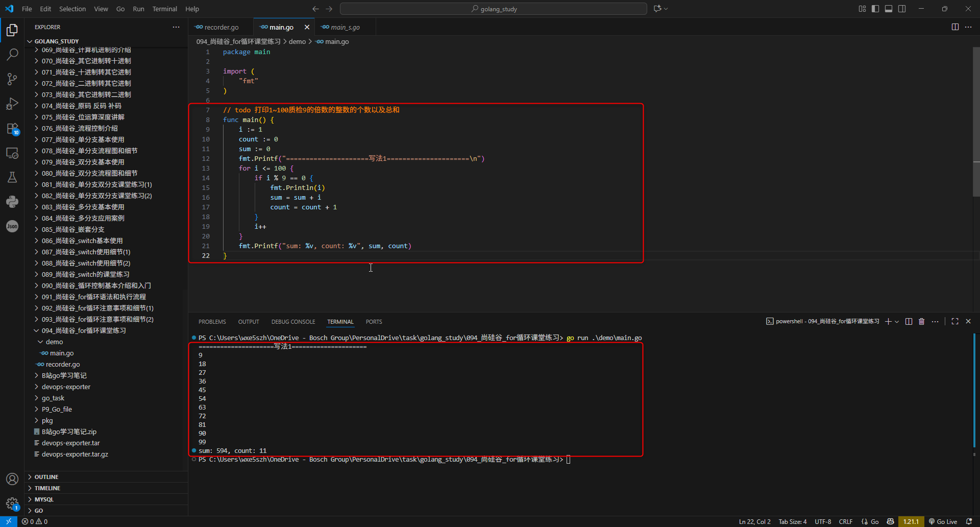The height and width of the screenshot is (527, 980).
Task: Open the JSON sidebar icon
Action: (x=12, y=226)
